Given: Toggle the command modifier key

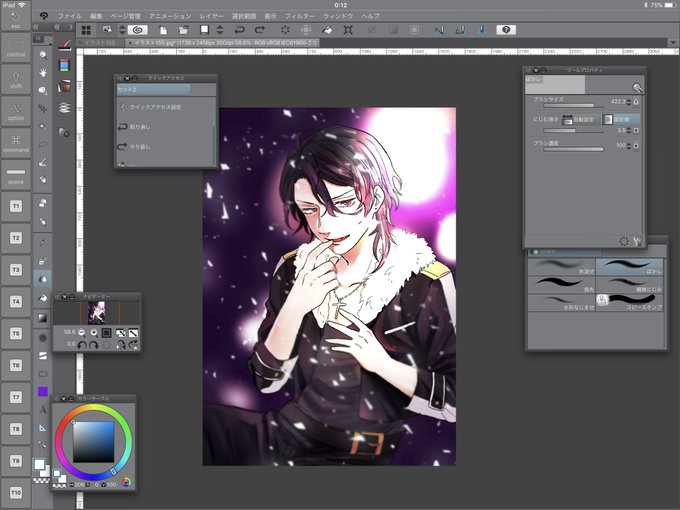Looking at the screenshot, I should click(16, 143).
